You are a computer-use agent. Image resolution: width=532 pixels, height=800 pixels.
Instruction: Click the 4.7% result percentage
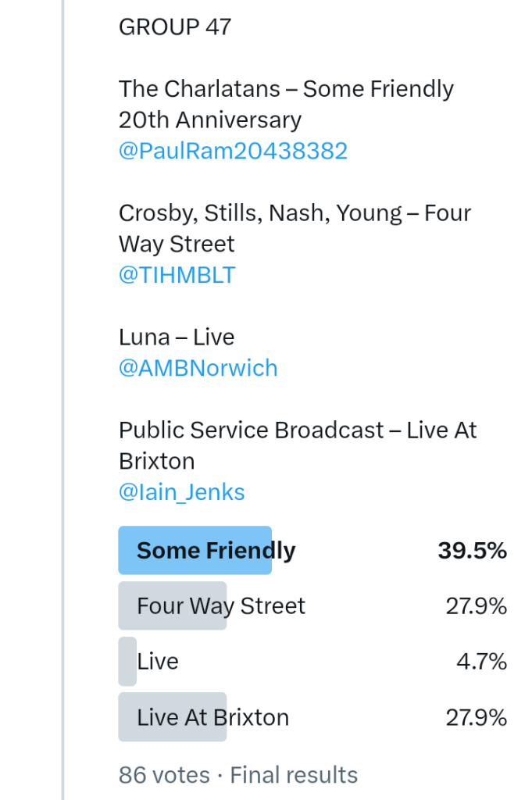(481, 662)
